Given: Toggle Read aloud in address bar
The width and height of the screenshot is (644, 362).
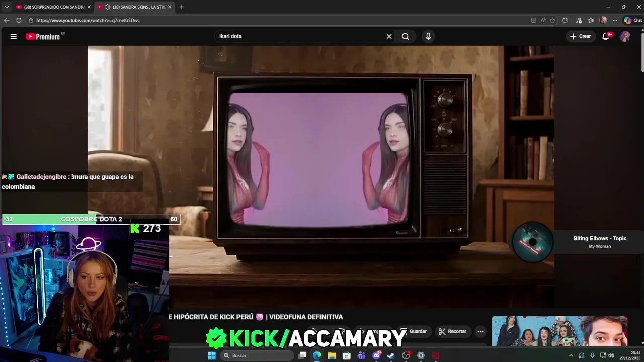Looking at the screenshot, I should pyautogui.click(x=543, y=20).
